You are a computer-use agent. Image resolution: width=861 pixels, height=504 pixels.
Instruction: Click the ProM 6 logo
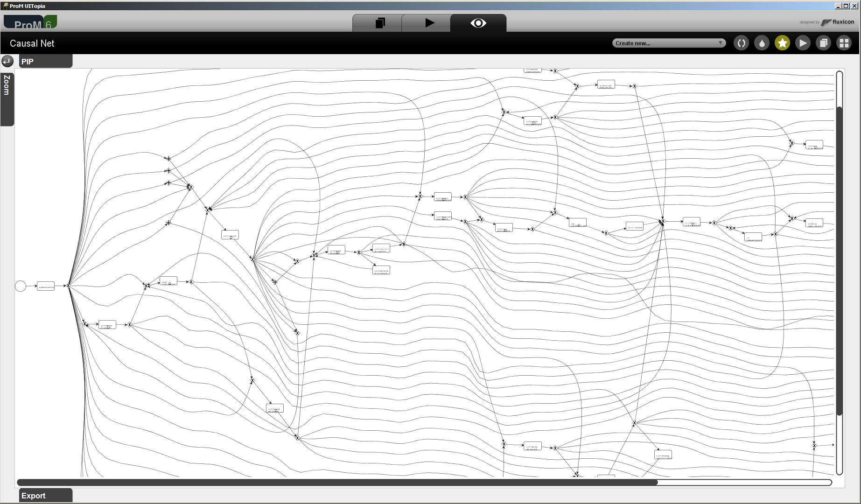pyautogui.click(x=30, y=22)
